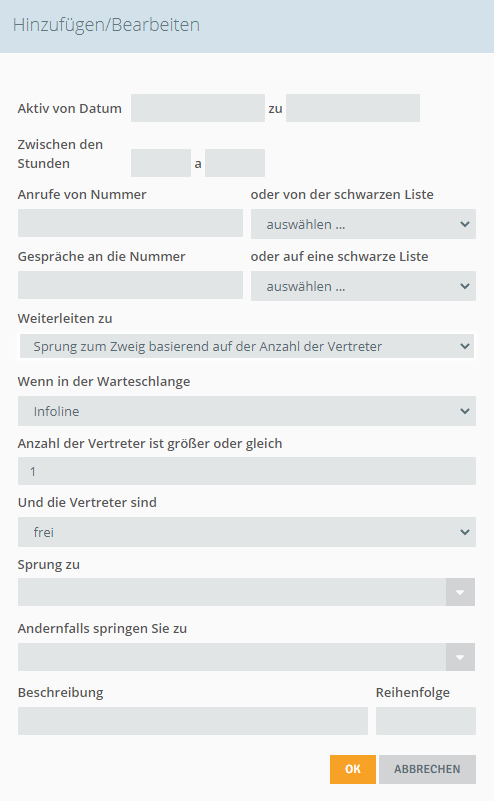Click the 'Sprung zu' dropdown arrow button

[x=460, y=592]
